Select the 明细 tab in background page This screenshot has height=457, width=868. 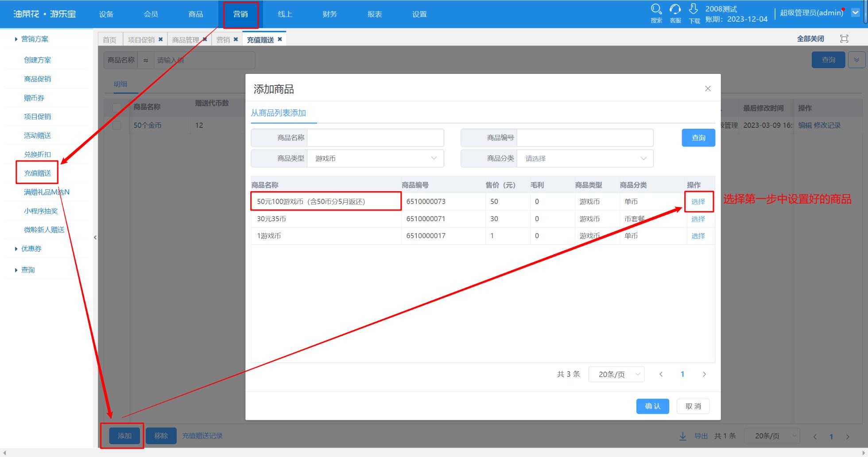(120, 84)
